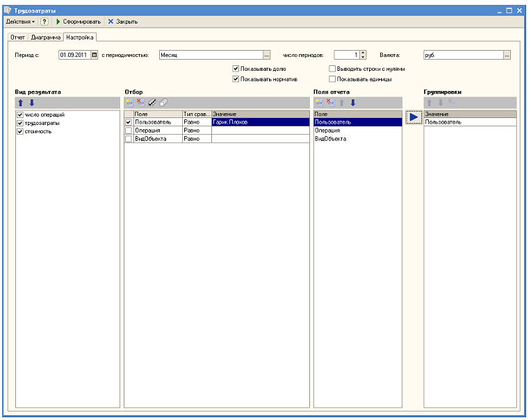
Task: Select ВидОбъекта in Поля отчета list
Action: click(x=358, y=139)
